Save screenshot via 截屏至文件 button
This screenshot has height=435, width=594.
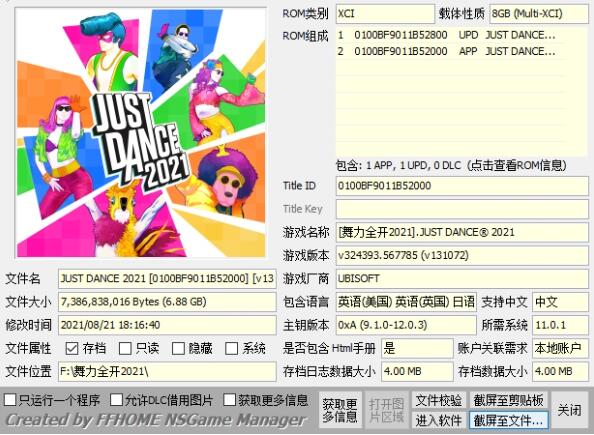(508, 420)
